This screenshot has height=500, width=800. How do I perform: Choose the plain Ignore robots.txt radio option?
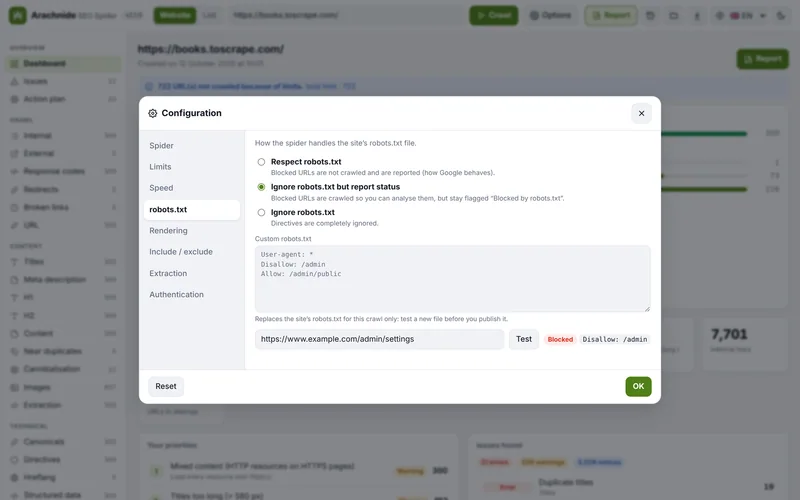click(x=261, y=212)
